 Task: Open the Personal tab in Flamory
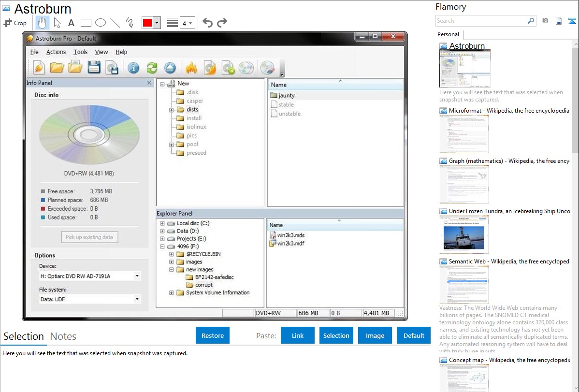449,34
